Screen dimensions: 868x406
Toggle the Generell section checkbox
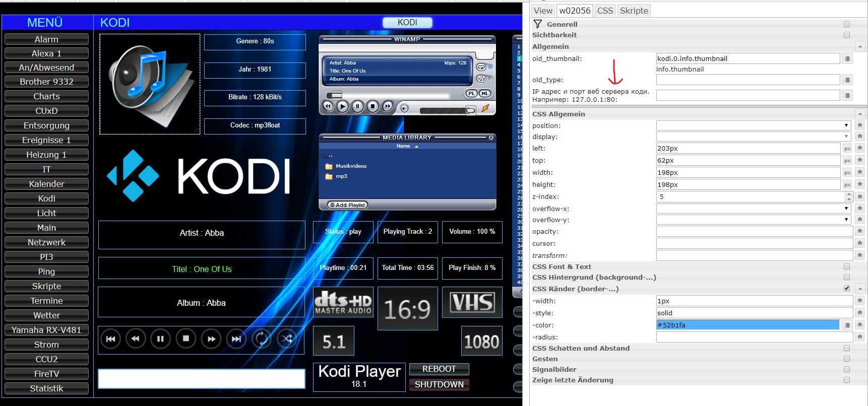[847, 24]
